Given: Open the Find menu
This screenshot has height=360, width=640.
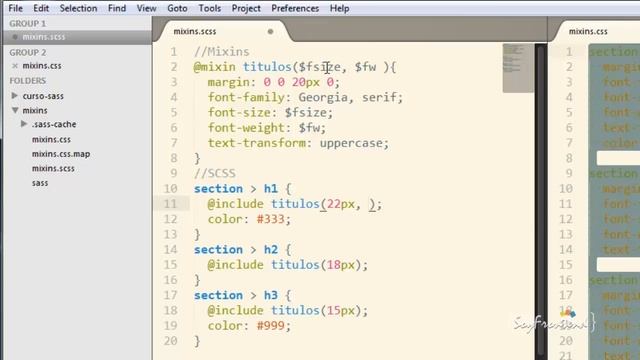Looking at the screenshot, I should point(117,8).
